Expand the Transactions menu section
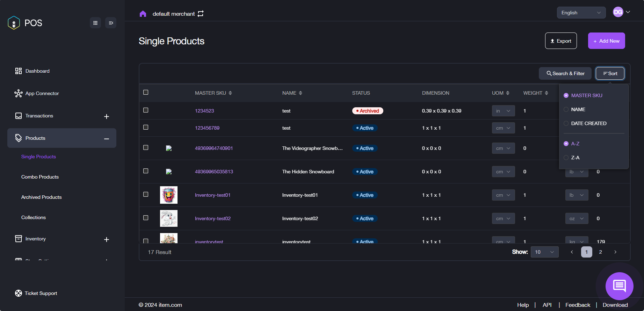Image resolution: width=644 pixels, height=311 pixels. pyautogui.click(x=107, y=116)
